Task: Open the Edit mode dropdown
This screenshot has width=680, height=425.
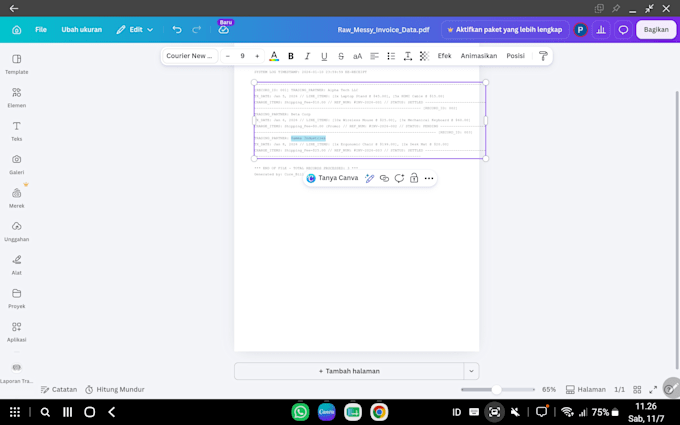Action: (135, 29)
